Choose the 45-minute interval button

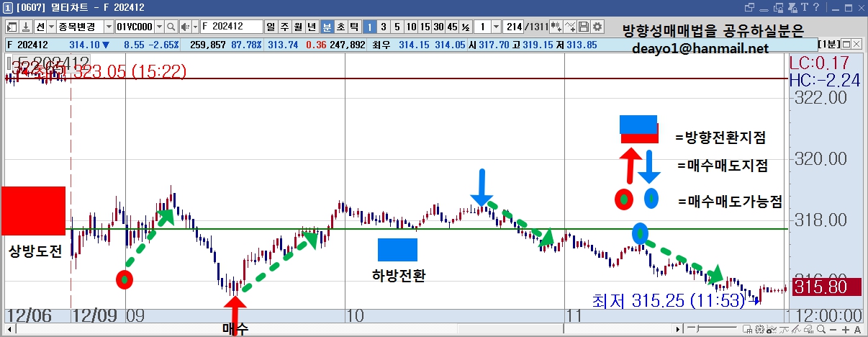tap(452, 27)
